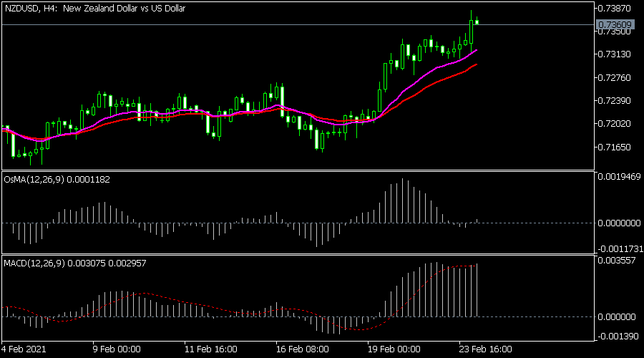Click the end of the magenta moving average line
This screenshot has height=358, width=644.
(477, 50)
